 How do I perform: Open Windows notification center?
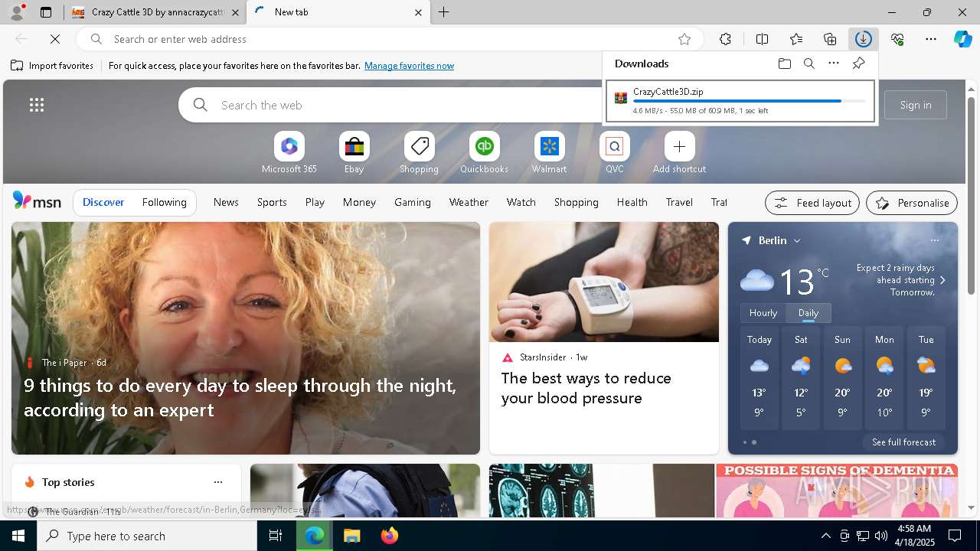pyautogui.click(x=955, y=536)
